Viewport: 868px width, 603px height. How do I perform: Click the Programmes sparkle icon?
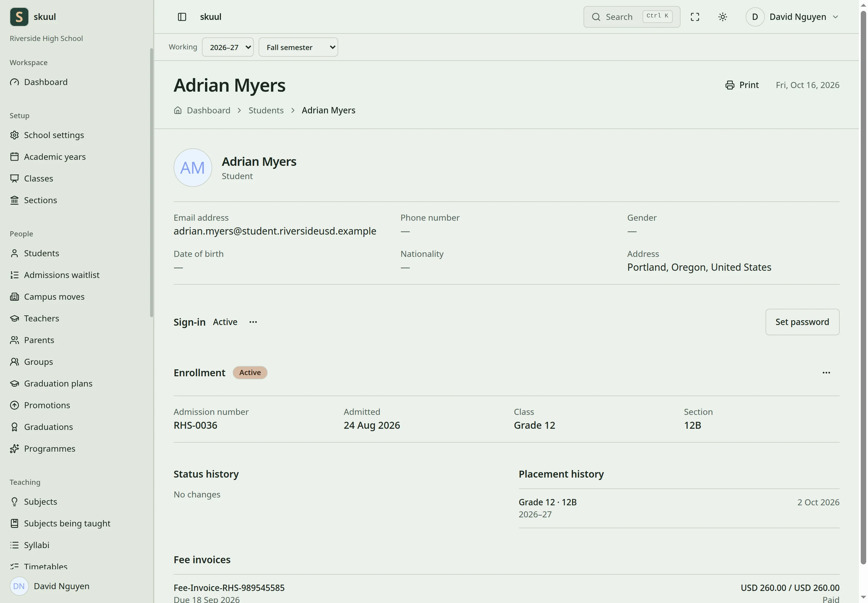14,448
